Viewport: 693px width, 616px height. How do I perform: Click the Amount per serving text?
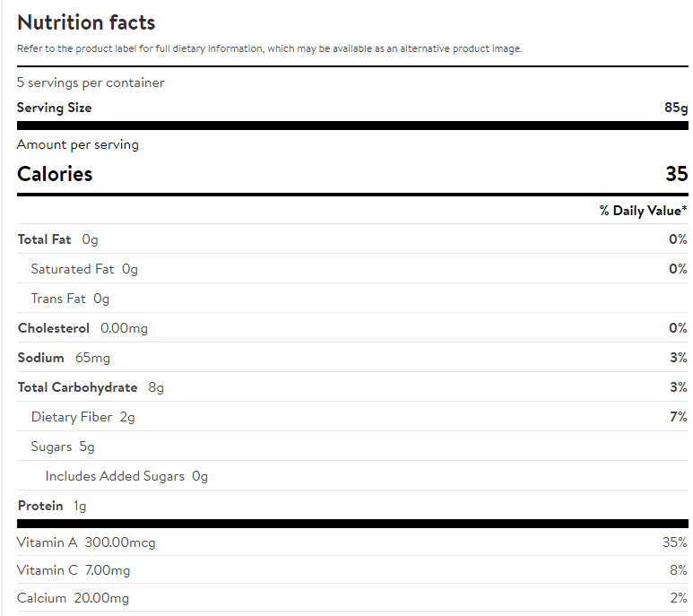[78, 144]
